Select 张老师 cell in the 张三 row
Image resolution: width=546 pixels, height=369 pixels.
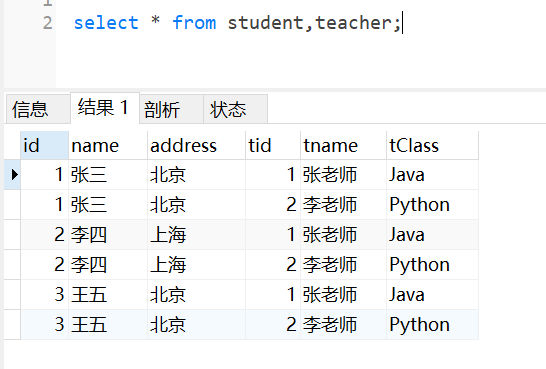pos(343,175)
